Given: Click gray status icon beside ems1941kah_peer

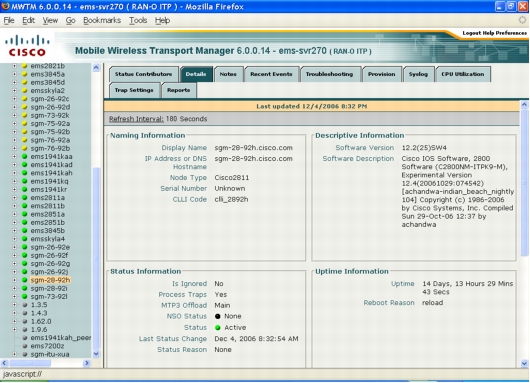Looking at the screenshot, I should pos(24,338).
